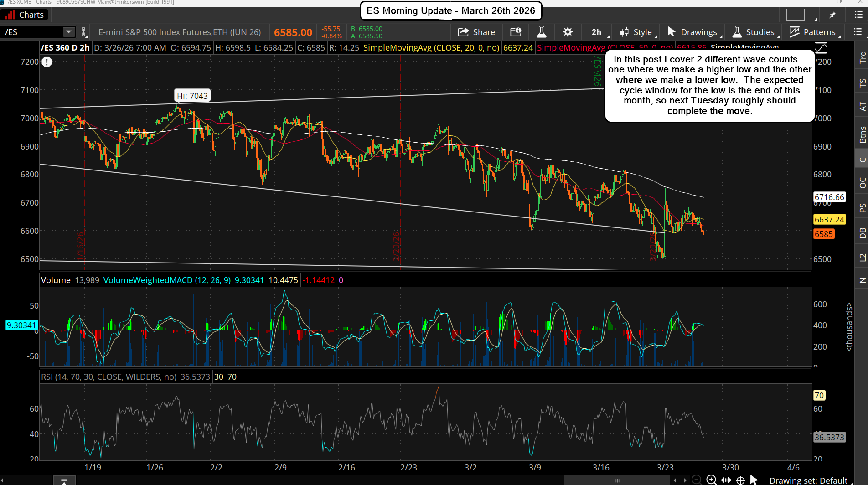This screenshot has width=868, height=485.
Task: Open the 2h timeframe dropdown
Action: [x=596, y=32]
